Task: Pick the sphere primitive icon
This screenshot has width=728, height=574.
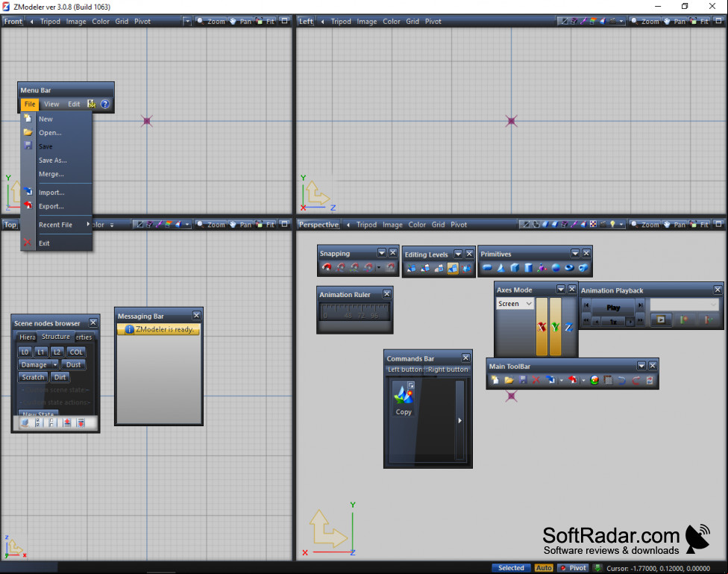Action: click(x=556, y=268)
